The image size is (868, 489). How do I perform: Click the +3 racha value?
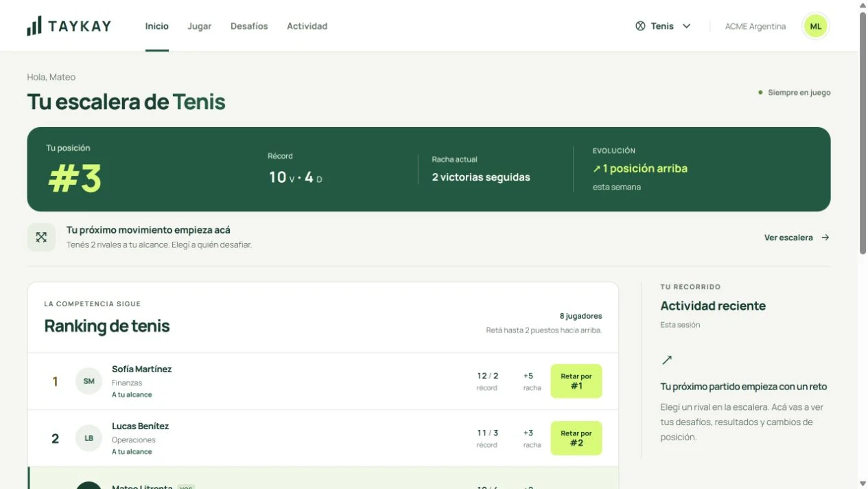528,433
